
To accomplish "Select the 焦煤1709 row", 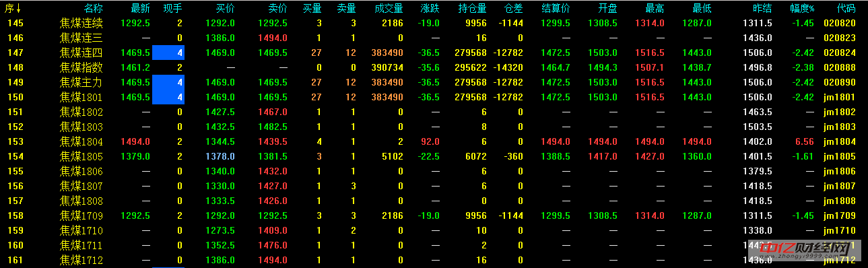I will [x=434, y=215].
